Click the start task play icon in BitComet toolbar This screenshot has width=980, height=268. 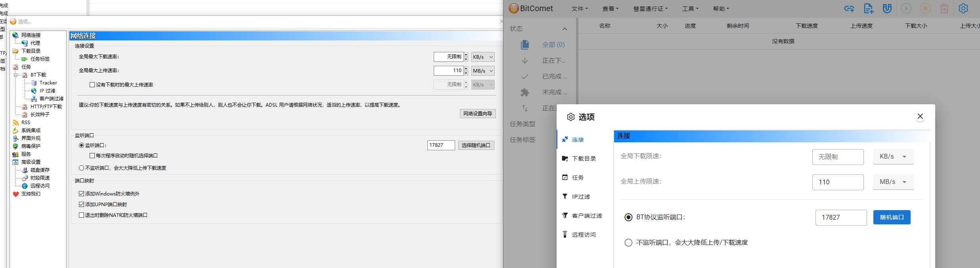coord(906,9)
